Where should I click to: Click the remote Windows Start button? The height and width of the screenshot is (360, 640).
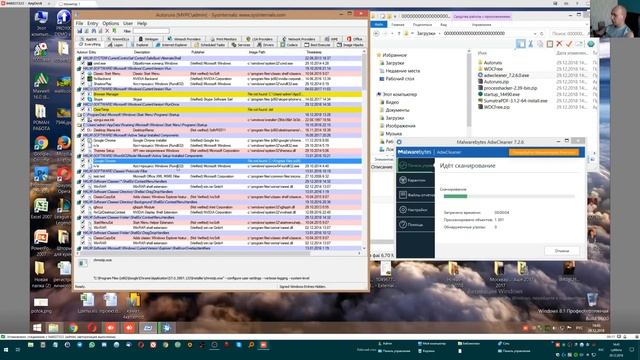click(37, 328)
